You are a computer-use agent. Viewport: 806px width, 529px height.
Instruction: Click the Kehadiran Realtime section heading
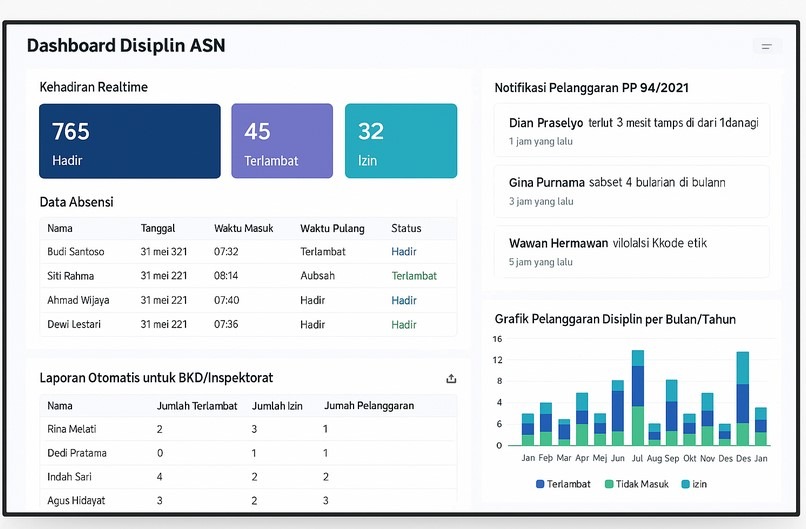click(x=94, y=87)
